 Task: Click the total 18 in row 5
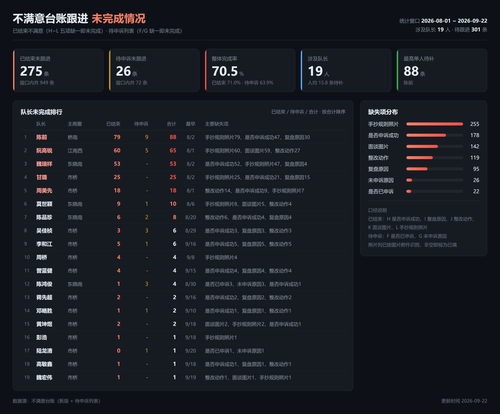tap(173, 191)
